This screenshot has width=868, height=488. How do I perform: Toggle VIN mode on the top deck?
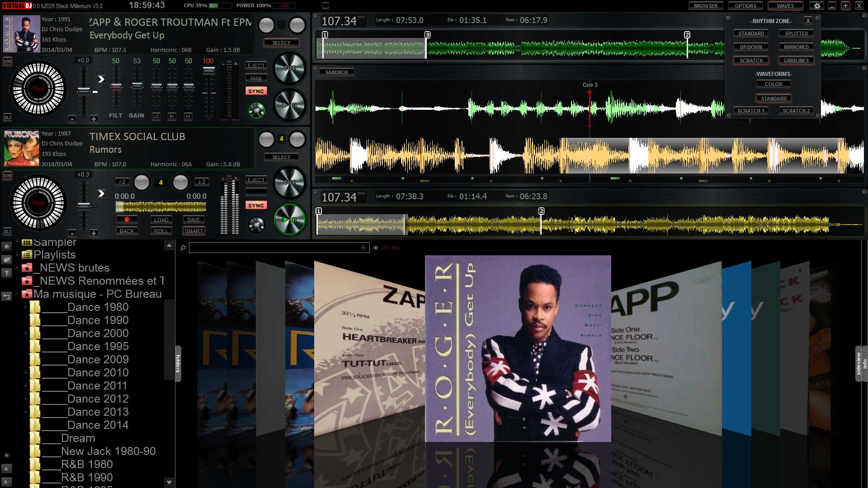[7, 61]
